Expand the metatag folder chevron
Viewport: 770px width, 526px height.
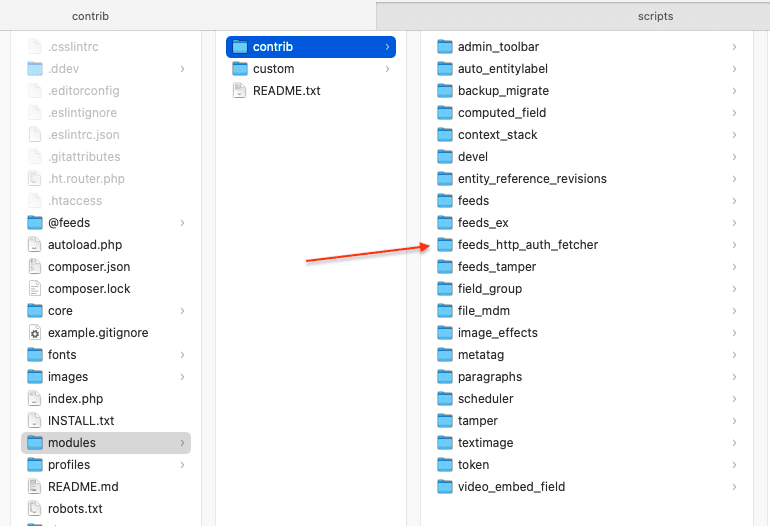734,355
